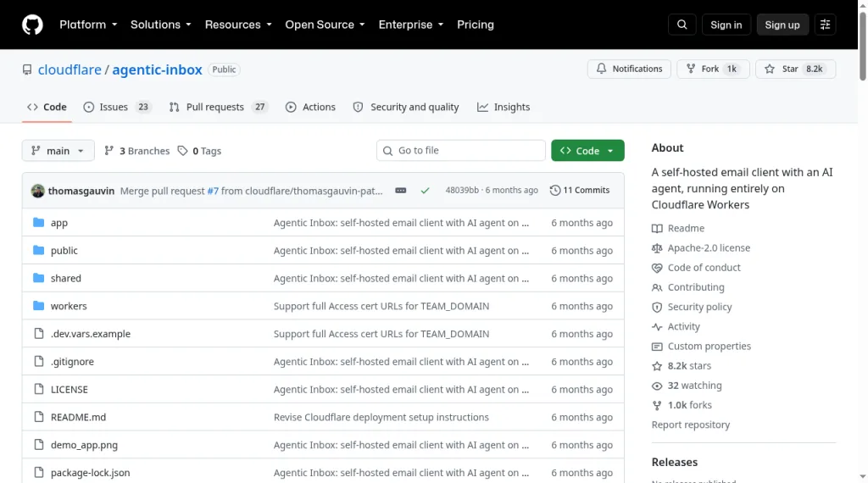Click the 1.0k forks count
868x483 pixels.
[x=689, y=405]
